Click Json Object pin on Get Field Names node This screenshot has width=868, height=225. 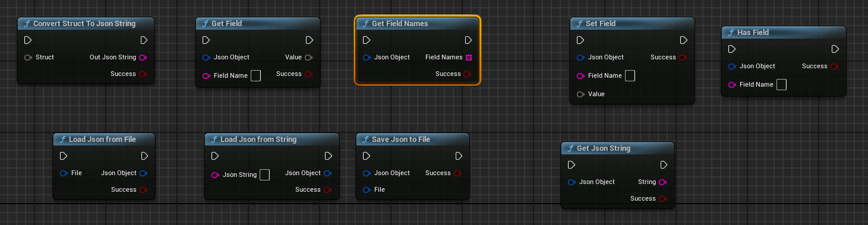coord(367,58)
